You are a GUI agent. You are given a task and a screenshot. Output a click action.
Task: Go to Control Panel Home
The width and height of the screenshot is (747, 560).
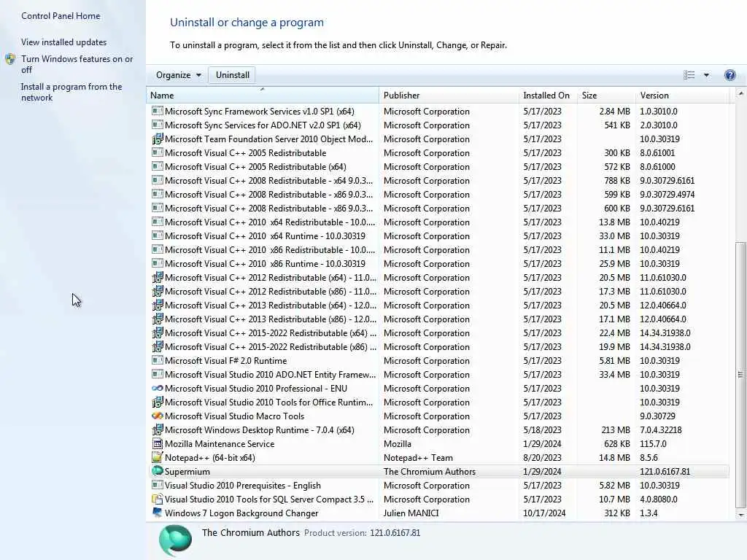(61, 16)
